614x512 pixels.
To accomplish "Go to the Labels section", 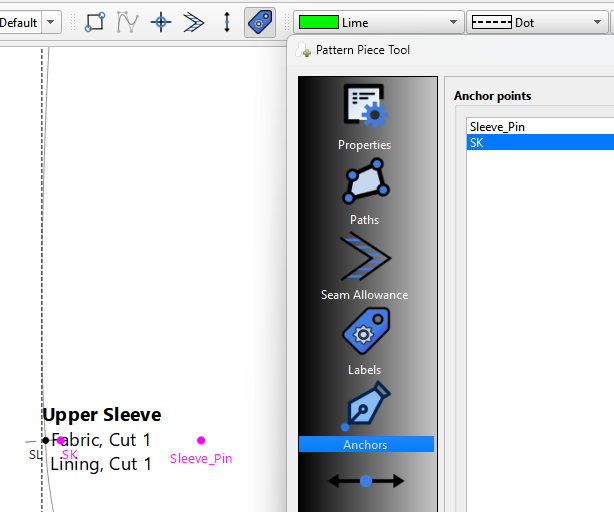I will click(365, 342).
